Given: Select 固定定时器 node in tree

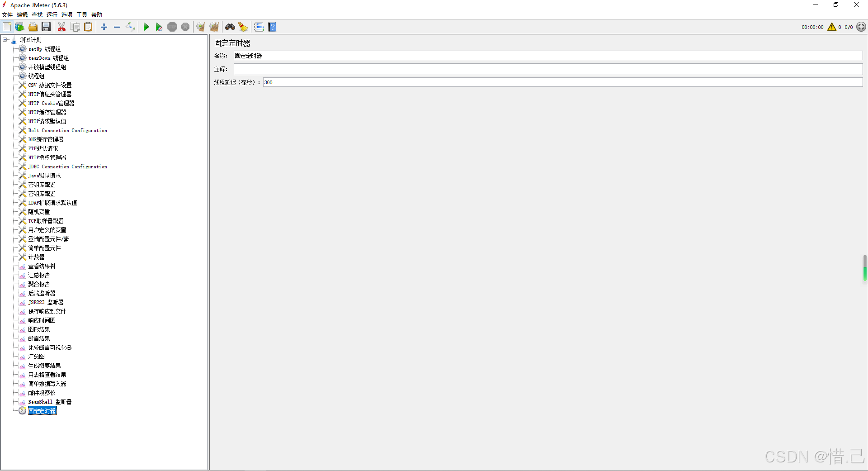Looking at the screenshot, I should (42, 411).
